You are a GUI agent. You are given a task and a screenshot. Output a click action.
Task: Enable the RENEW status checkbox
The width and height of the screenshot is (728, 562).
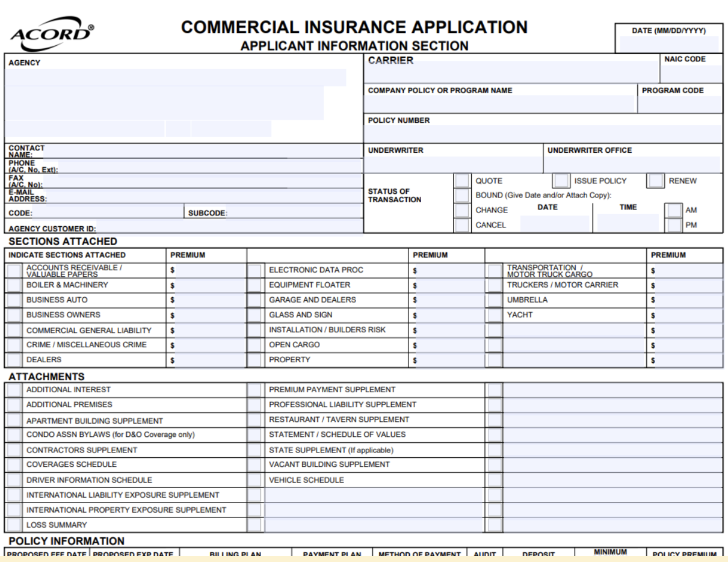tap(656, 180)
